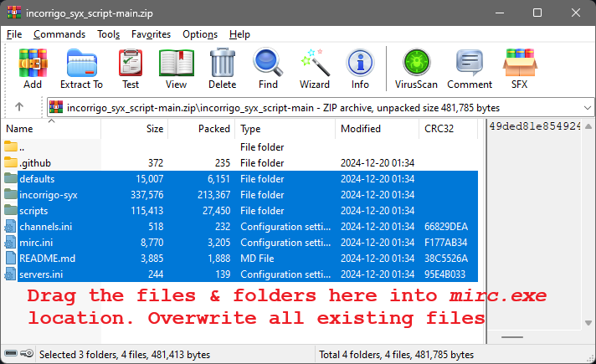596x364 pixels.
Task: Open the File menu
Action: [14, 34]
